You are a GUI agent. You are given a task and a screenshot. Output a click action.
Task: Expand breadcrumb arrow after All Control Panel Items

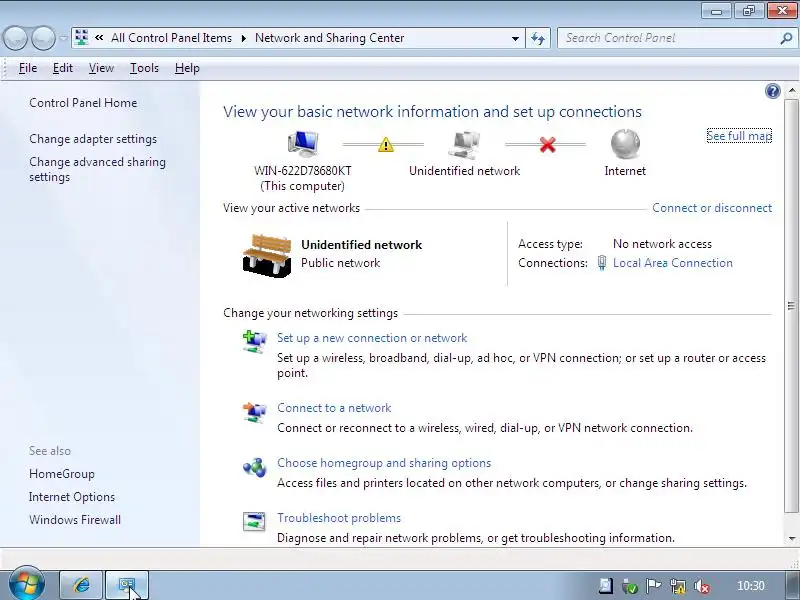(243, 38)
